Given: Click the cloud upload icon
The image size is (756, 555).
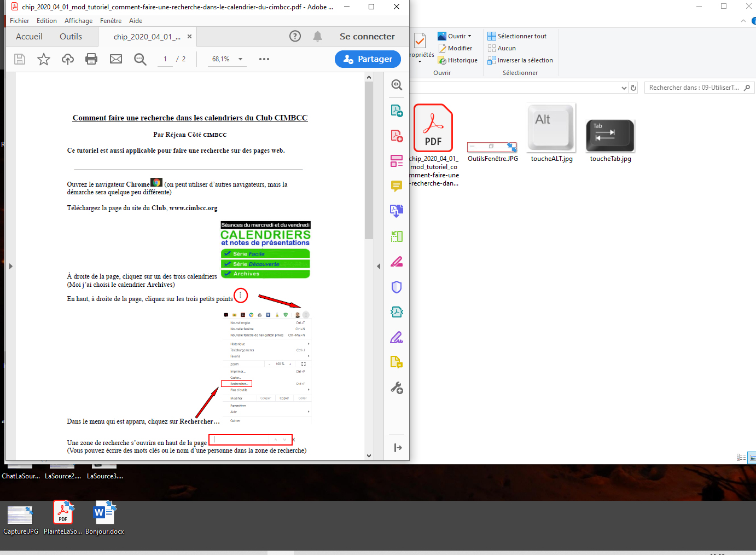Looking at the screenshot, I should click(x=68, y=59).
